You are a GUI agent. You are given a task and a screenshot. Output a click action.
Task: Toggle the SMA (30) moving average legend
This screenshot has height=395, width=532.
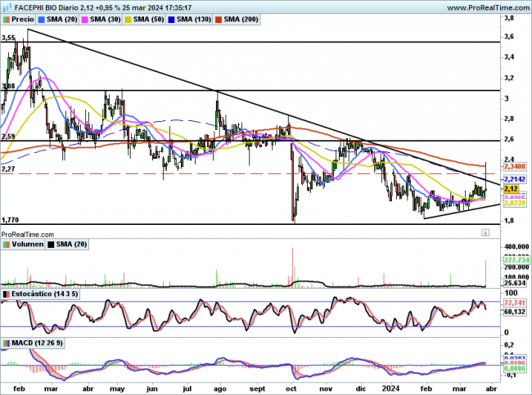(105, 18)
